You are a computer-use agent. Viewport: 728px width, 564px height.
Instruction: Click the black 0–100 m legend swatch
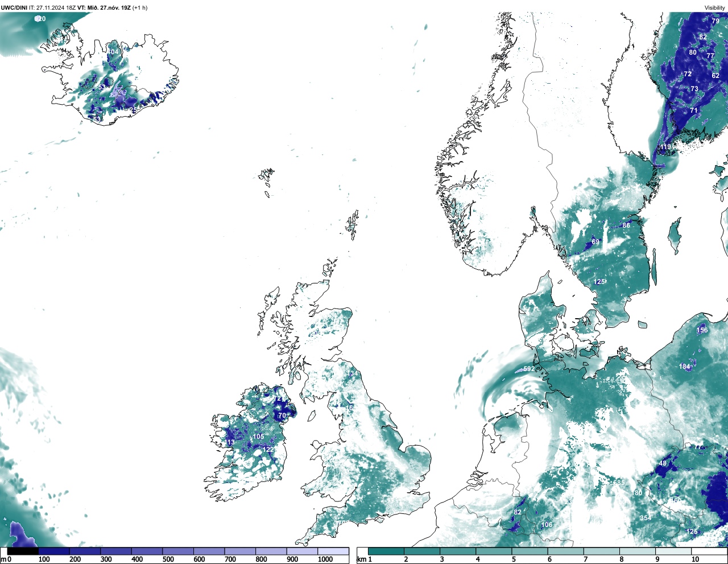pyautogui.click(x=23, y=551)
